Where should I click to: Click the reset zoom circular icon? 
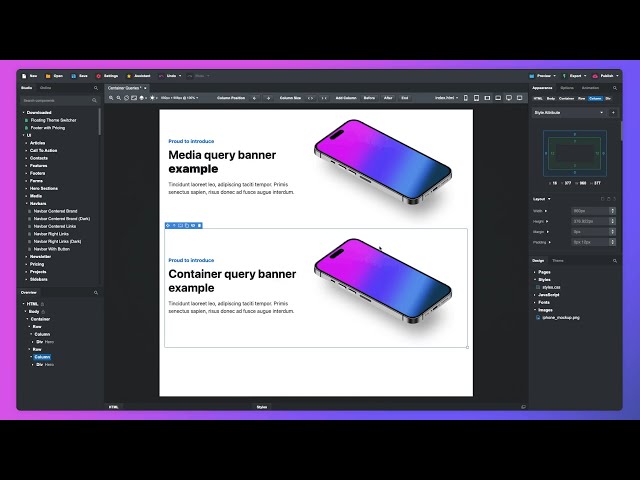tap(127, 98)
